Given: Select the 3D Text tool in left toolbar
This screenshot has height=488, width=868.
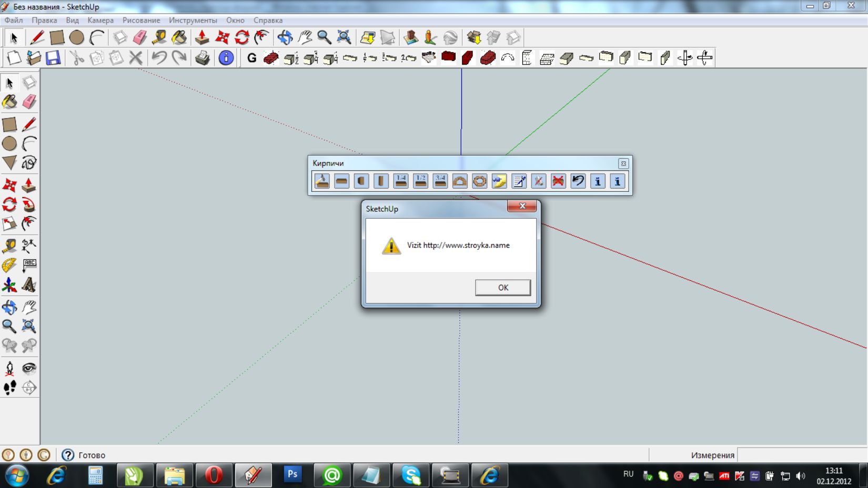Looking at the screenshot, I should (29, 285).
